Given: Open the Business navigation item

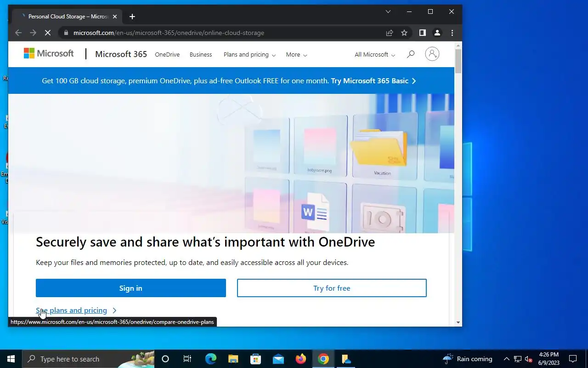Looking at the screenshot, I should [201, 54].
